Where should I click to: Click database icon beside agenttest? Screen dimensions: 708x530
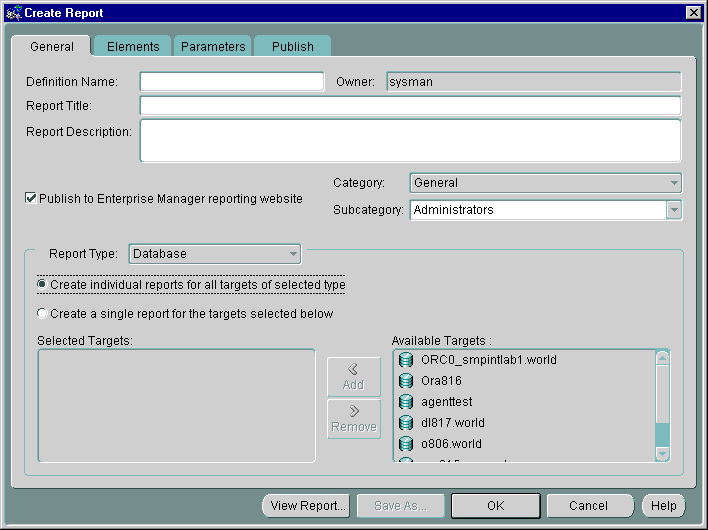(x=406, y=402)
